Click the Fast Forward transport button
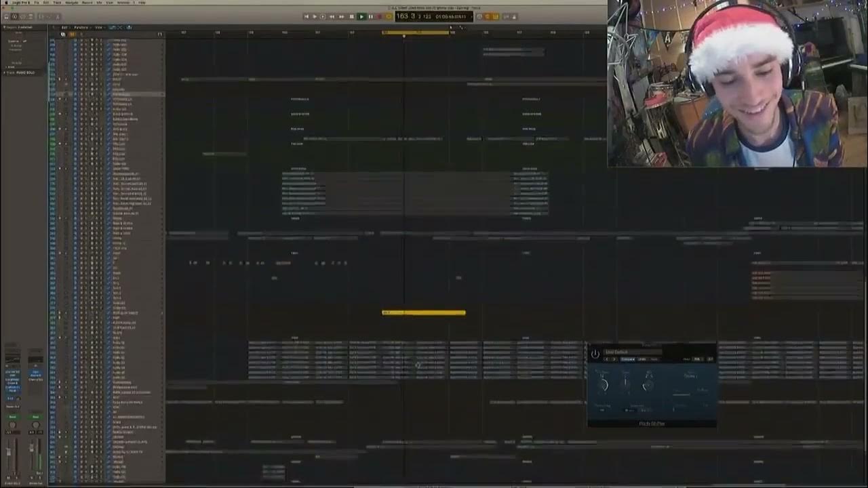The height and width of the screenshot is (488, 868). pos(342,16)
